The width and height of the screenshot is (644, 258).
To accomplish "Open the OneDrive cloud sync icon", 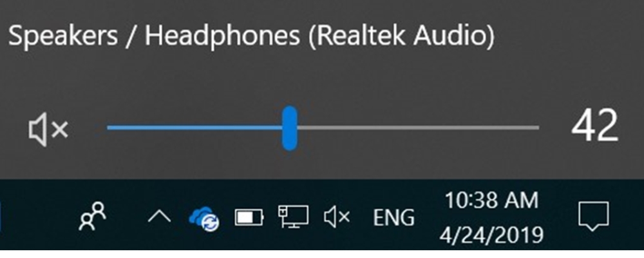I will coord(205,218).
